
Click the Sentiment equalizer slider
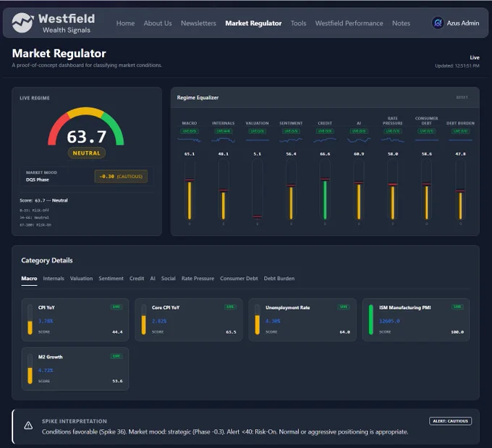291,190
